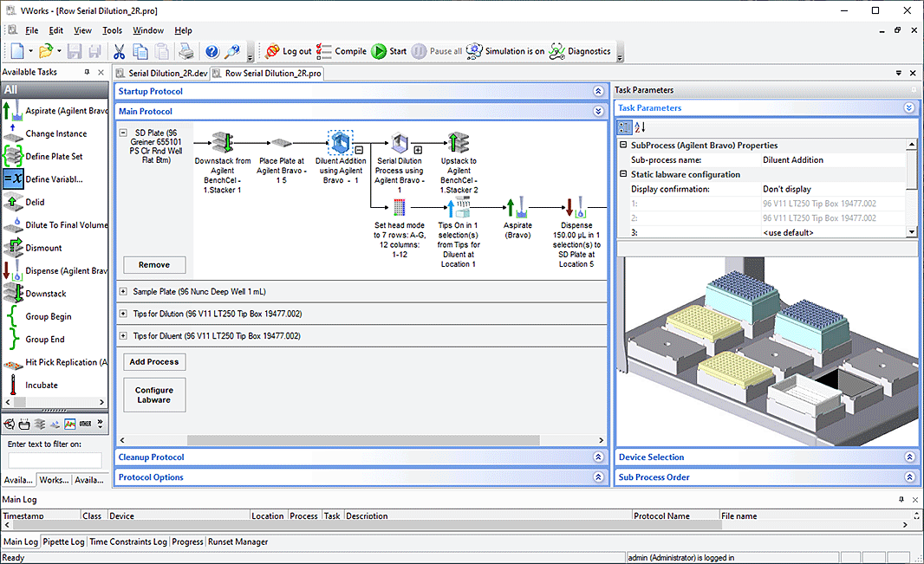Switch to the Pipette Log tab
This screenshot has width=924, height=564.
(x=63, y=542)
